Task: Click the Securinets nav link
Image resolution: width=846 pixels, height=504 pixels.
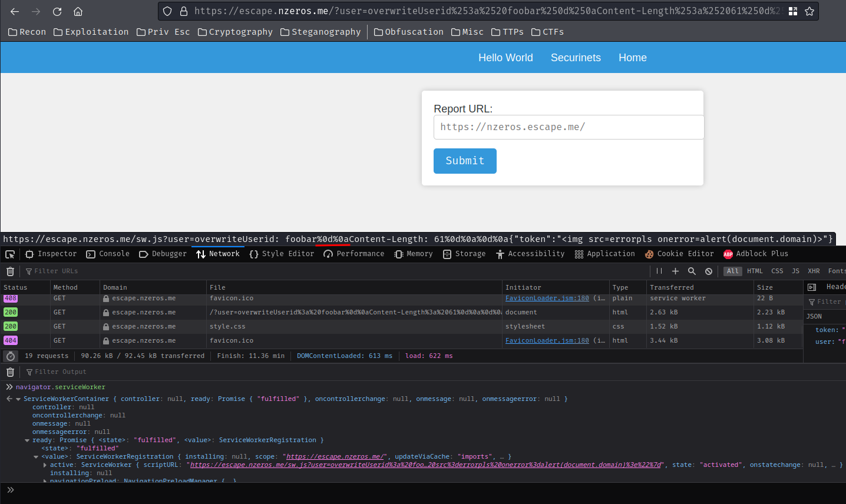Action: tap(576, 58)
